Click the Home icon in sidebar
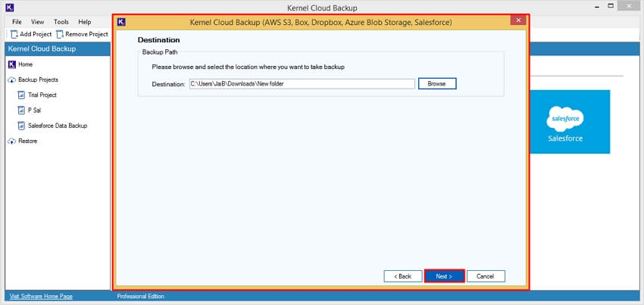Viewport: 644px width, 305px height. click(11, 64)
